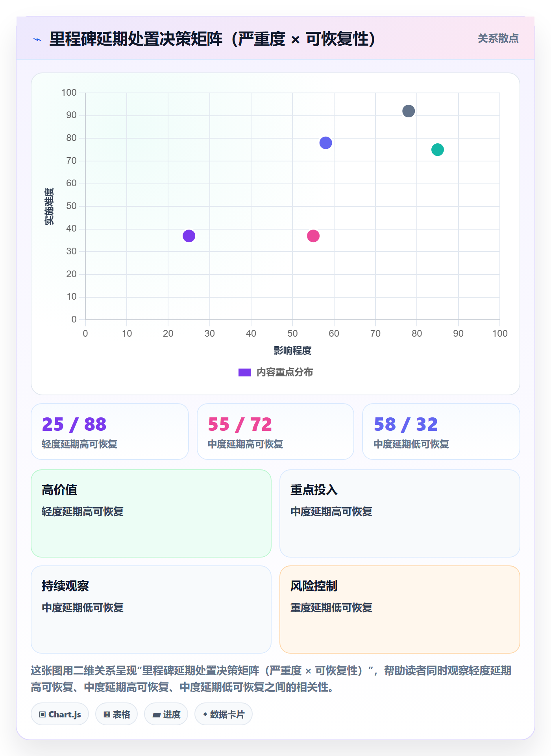The width and height of the screenshot is (551, 756).
Task: Toggle the 内容重点分布 legend label
Action: tap(285, 372)
